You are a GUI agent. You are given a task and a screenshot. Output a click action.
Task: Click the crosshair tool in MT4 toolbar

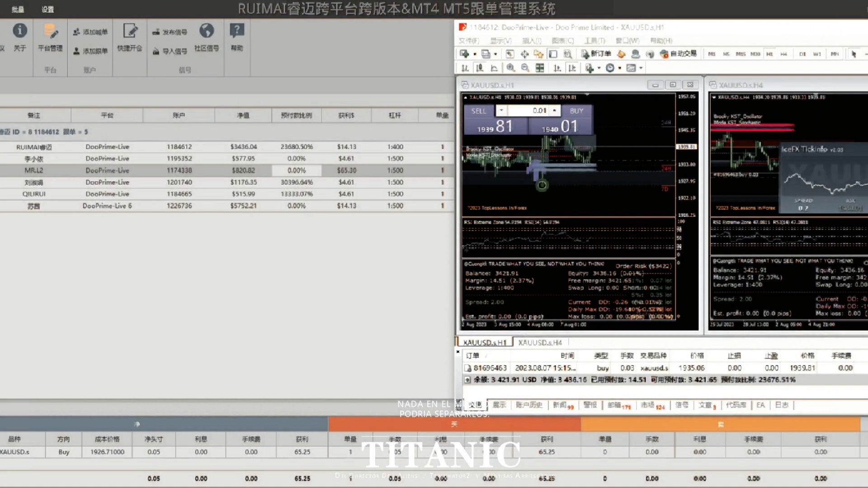[524, 54]
